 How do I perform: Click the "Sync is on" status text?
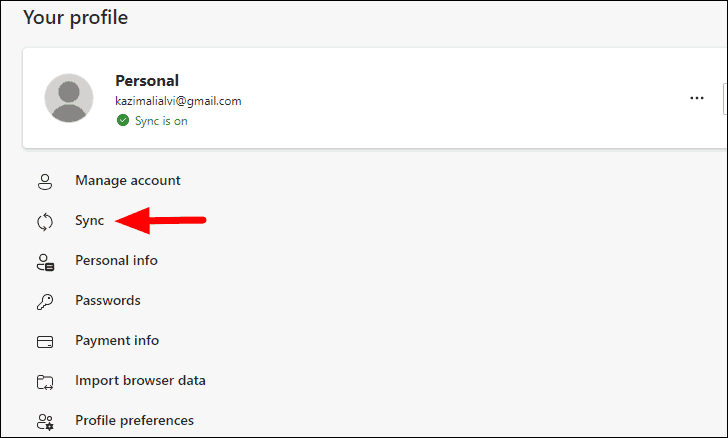(161, 121)
